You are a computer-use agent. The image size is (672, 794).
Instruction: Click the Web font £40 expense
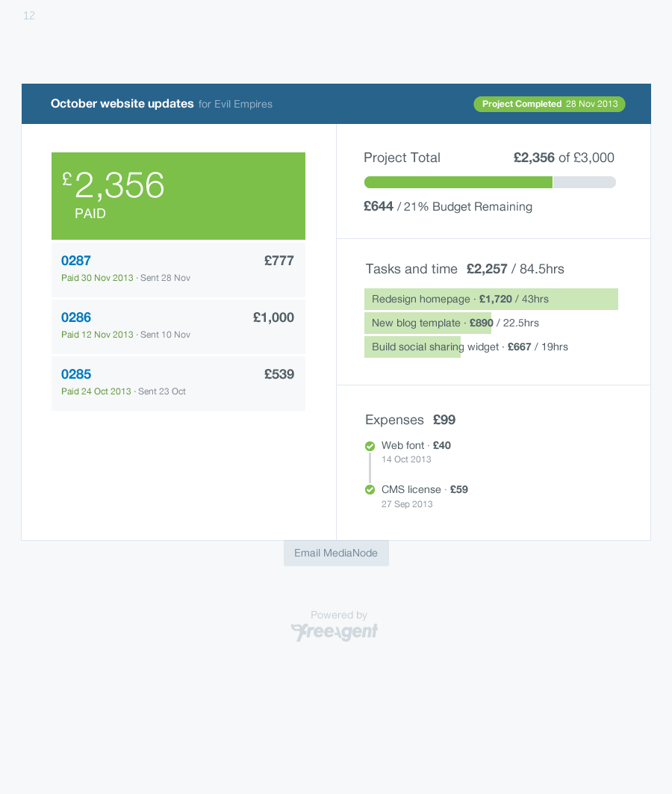(x=416, y=445)
